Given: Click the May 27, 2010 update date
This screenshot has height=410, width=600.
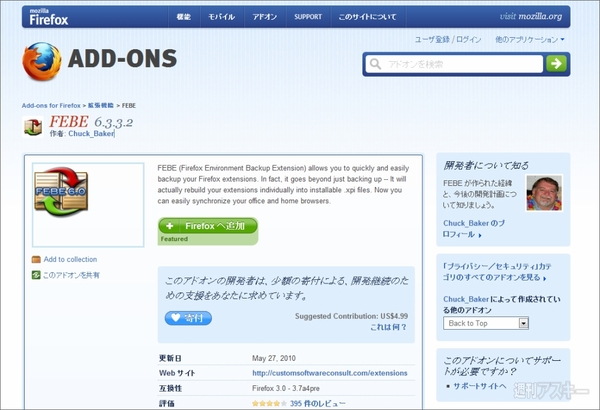Looking at the screenshot, I should [x=274, y=358].
